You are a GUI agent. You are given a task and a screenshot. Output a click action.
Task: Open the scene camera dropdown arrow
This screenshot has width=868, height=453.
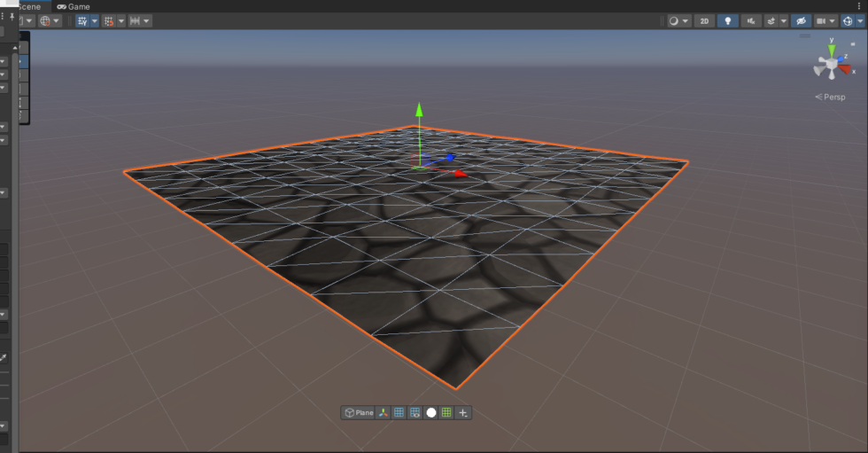(832, 21)
